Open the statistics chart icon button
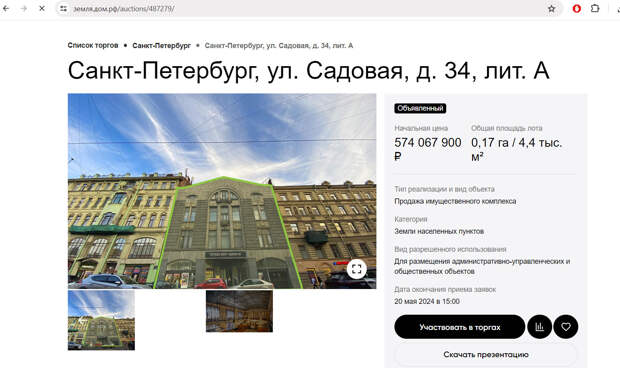620x368 pixels. [x=539, y=327]
